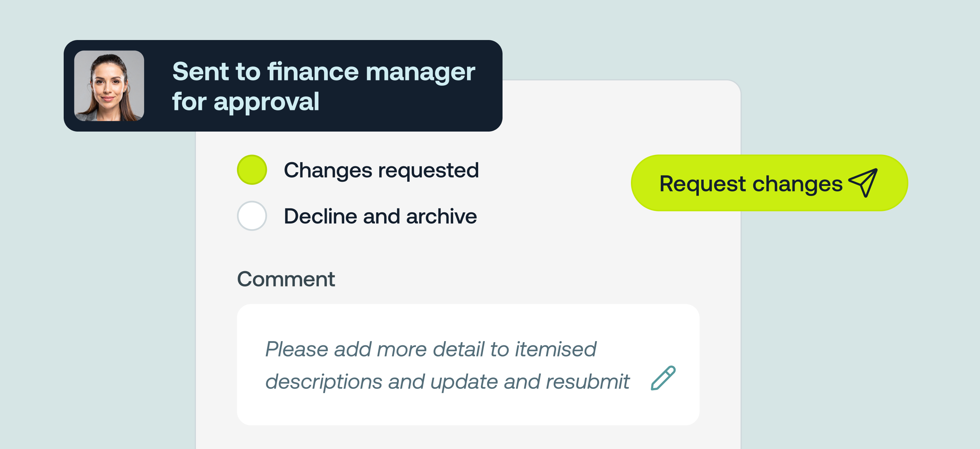Click the "for approval" text in banner

(245, 102)
